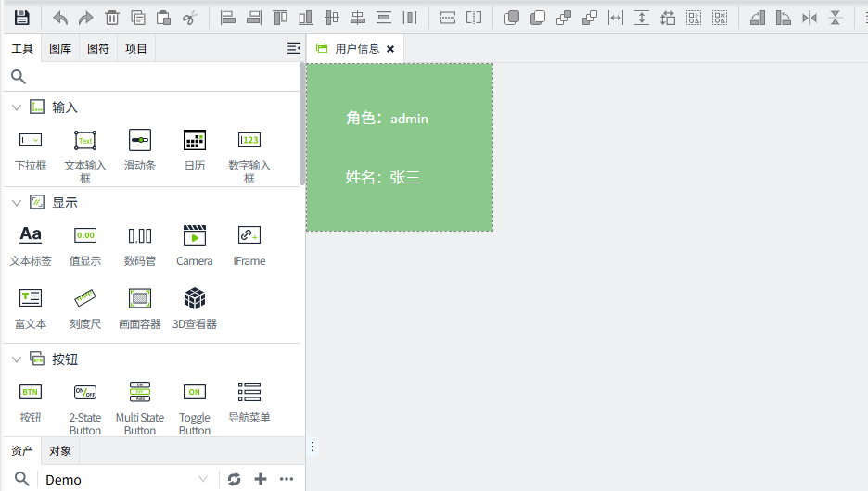Click the add asset plus button

pyautogui.click(x=261, y=479)
